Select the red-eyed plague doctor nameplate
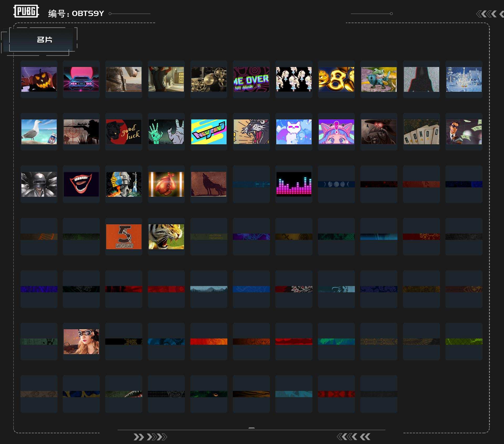The image size is (504, 444). pyautogui.click(x=379, y=132)
